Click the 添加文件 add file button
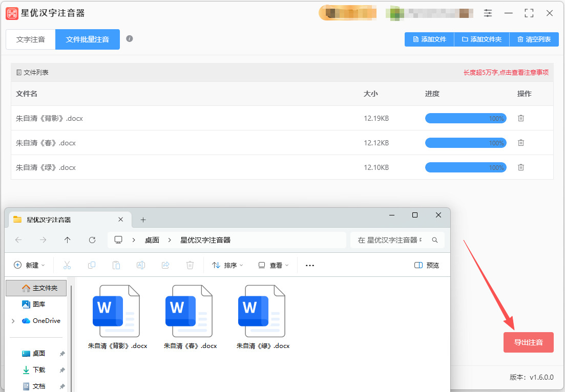Image resolution: width=565 pixels, height=392 pixels. click(x=429, y=39)
